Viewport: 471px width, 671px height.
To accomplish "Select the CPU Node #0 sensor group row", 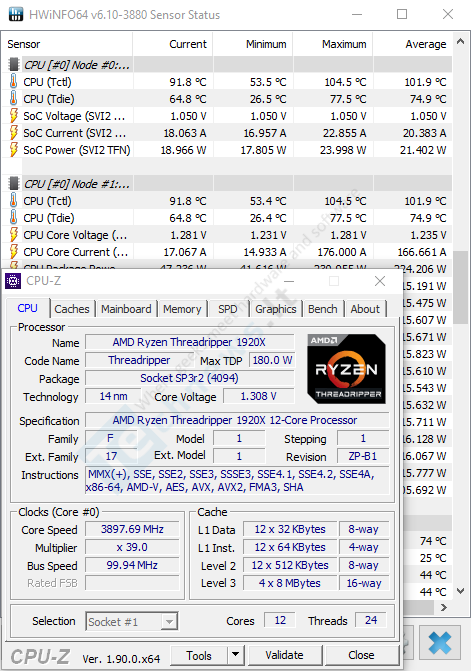I will click(x=227, y=65).
